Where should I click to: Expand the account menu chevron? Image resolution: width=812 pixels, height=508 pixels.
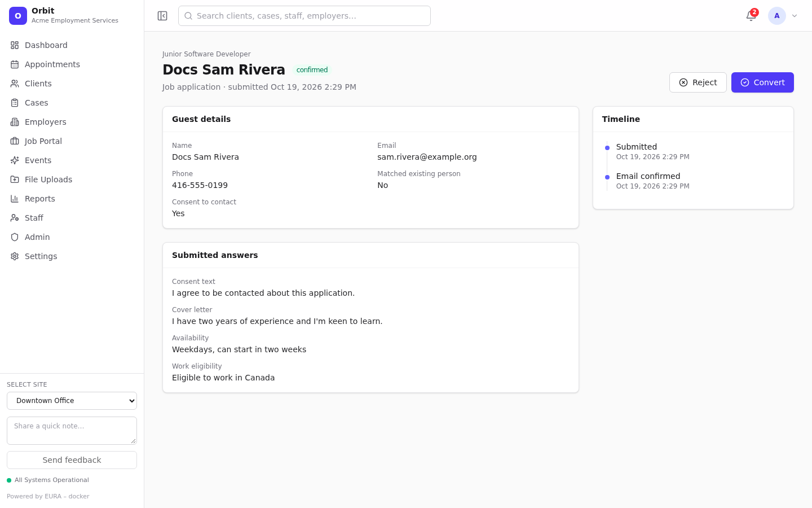point(795,16)
